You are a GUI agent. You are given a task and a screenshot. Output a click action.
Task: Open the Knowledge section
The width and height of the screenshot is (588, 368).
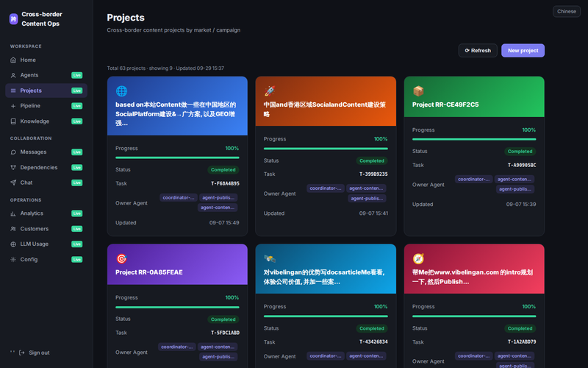click(46, 121)
